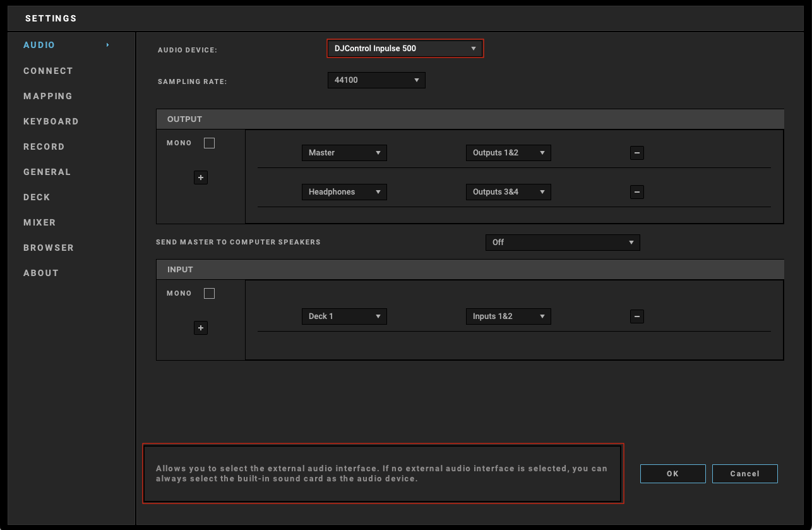
Task: Open the Connect settings tab
Action: click(48, 71)
